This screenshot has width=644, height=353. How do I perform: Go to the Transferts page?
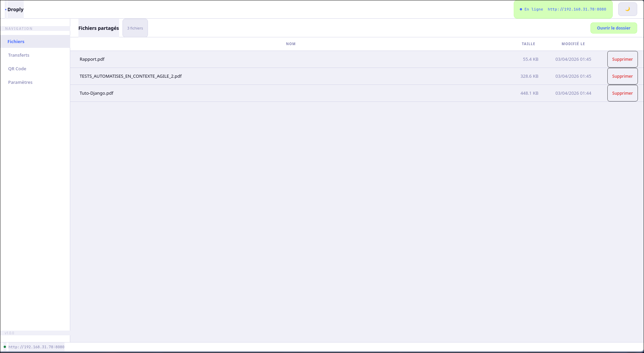[35, 55]
